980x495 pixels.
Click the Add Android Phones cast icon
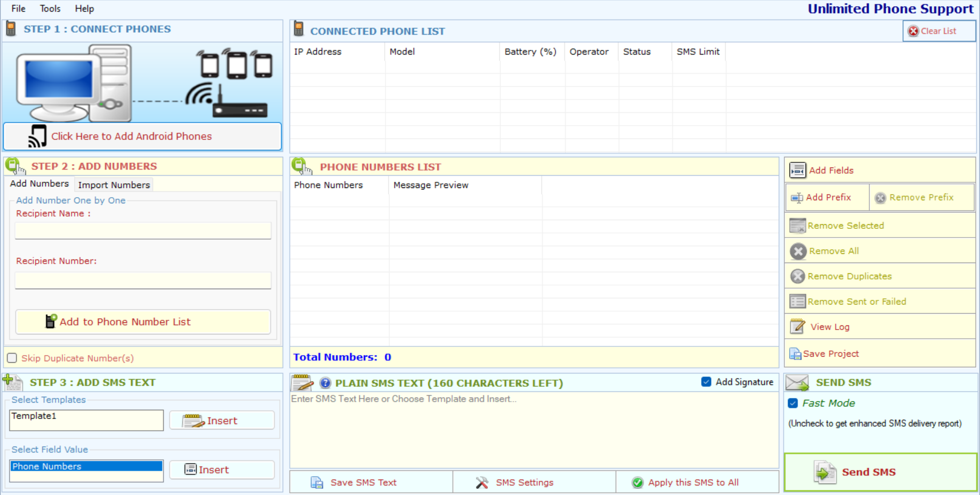[37, 136]
